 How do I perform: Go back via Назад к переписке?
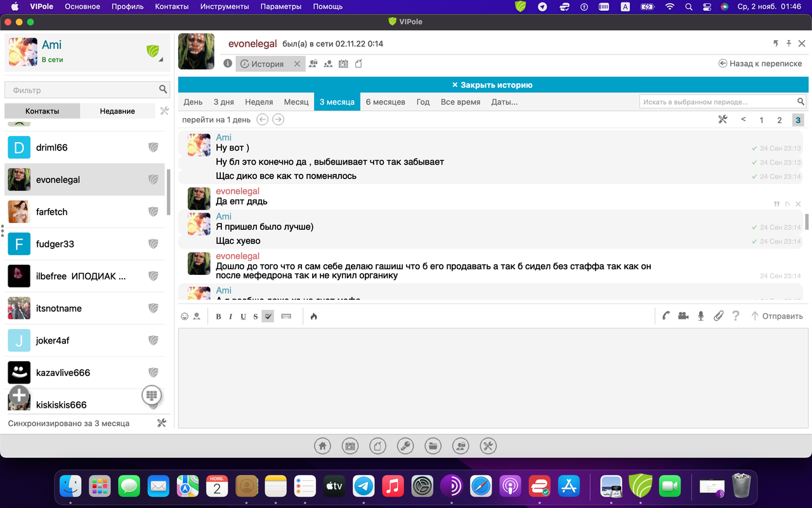click(x=760, y=63)
